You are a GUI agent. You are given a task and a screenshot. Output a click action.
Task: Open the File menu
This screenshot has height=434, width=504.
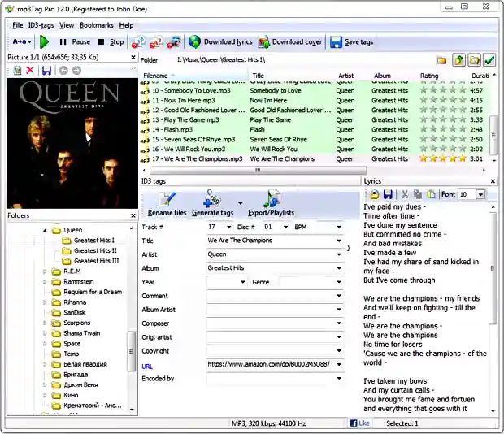click(18, 25)
